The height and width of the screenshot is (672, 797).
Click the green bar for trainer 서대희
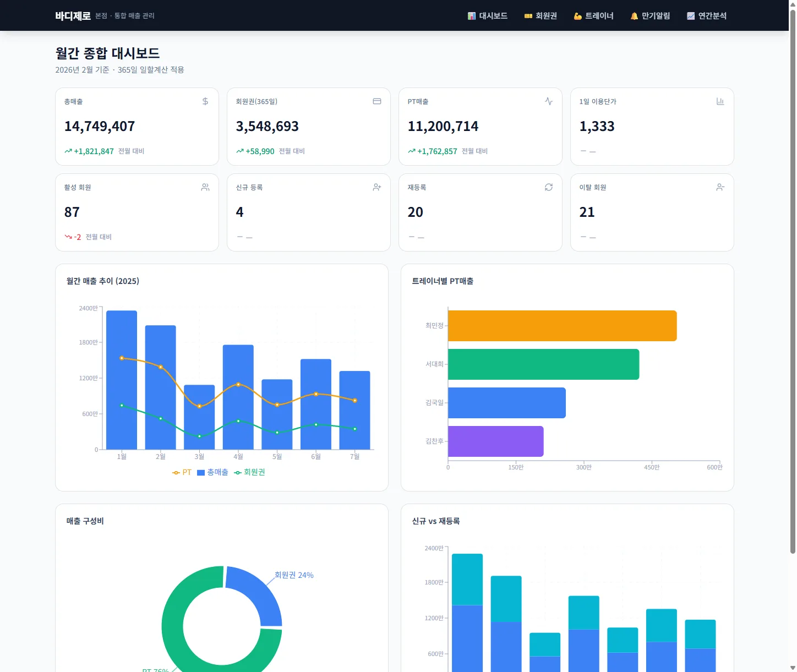tap(543, 364)
